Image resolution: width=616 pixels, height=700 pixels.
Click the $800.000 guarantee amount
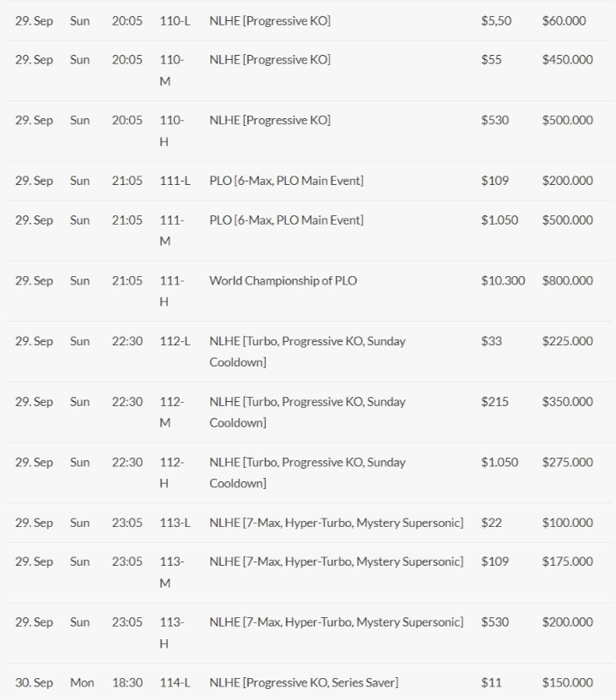point(567,281)
